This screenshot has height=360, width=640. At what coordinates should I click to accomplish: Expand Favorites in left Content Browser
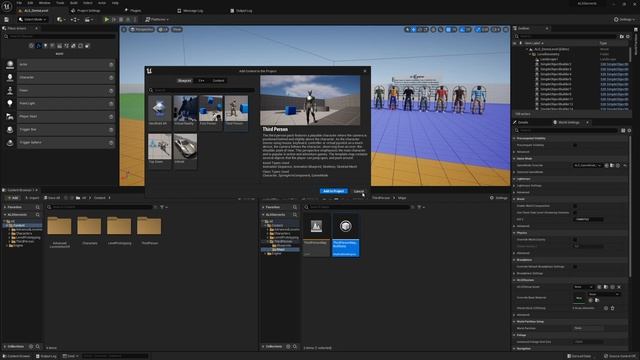pyautogui.click(x=5, y=207)
